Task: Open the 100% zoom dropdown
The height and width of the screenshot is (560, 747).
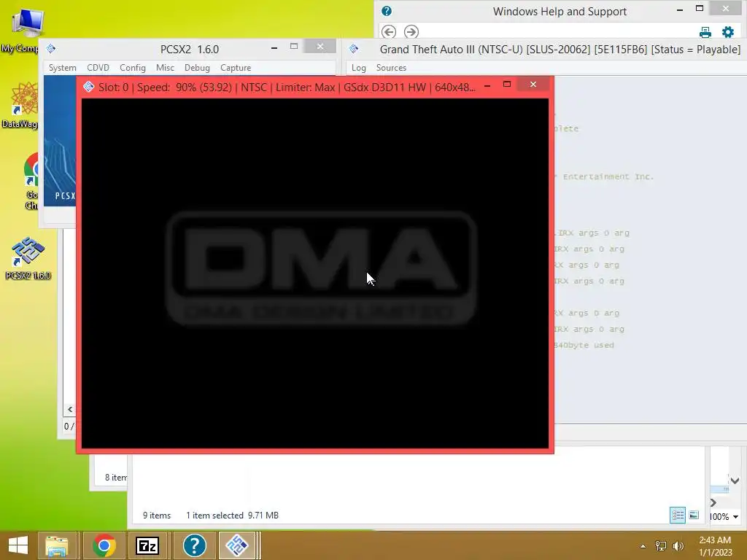Action: coord(736,517)
